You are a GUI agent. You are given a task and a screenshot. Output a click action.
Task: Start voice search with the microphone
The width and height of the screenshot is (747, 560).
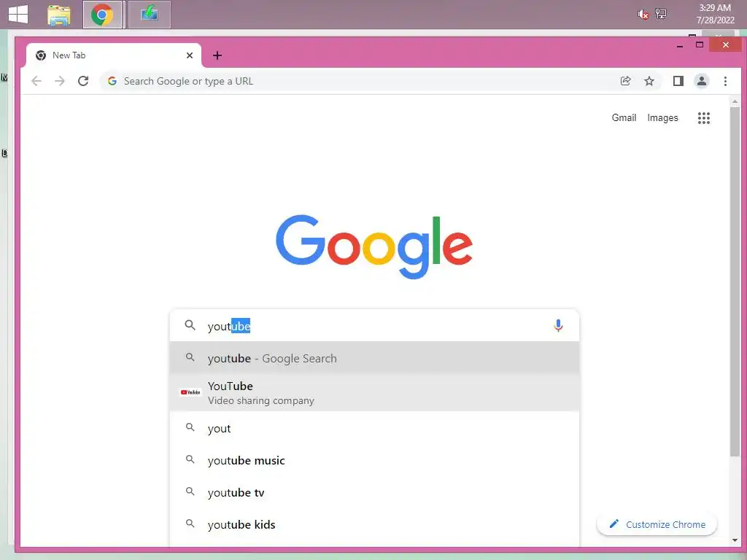tap(558, 326)
